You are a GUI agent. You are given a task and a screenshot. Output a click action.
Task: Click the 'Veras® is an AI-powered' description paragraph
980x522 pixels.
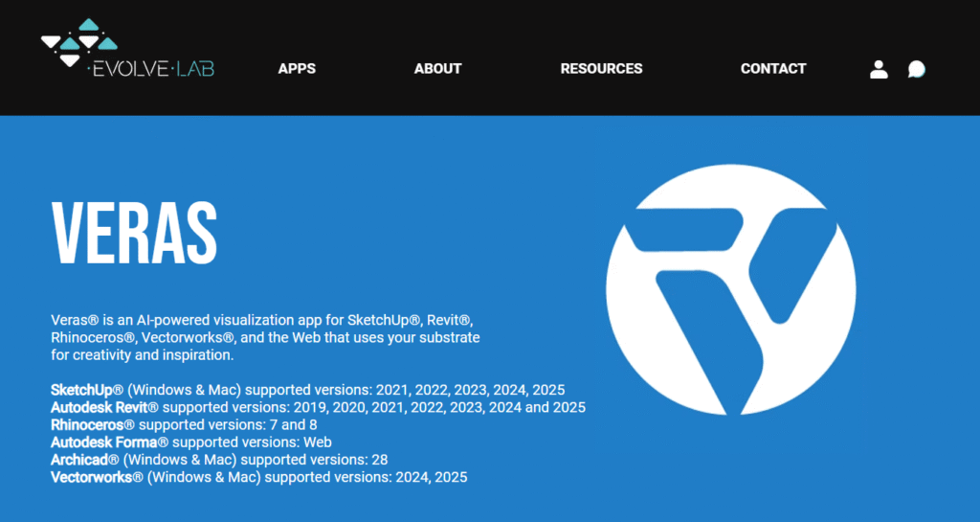coord(266,337)
